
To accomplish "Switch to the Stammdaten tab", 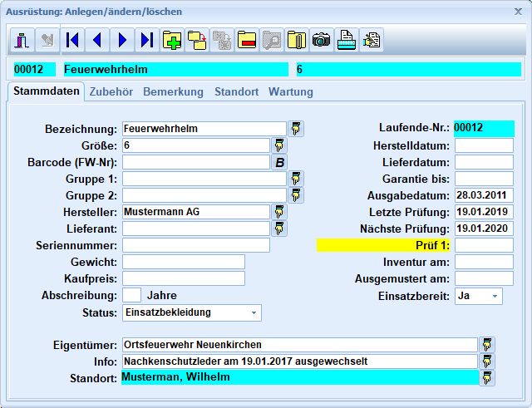I will (x=47, y=91).
